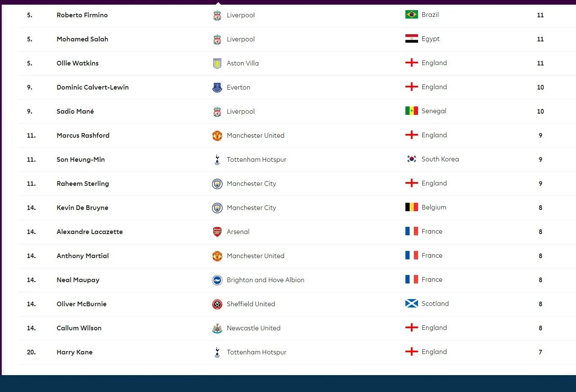Click the Brazil flag icon
The height and width of the screenshot is (392, 576).
pos(411,15)
